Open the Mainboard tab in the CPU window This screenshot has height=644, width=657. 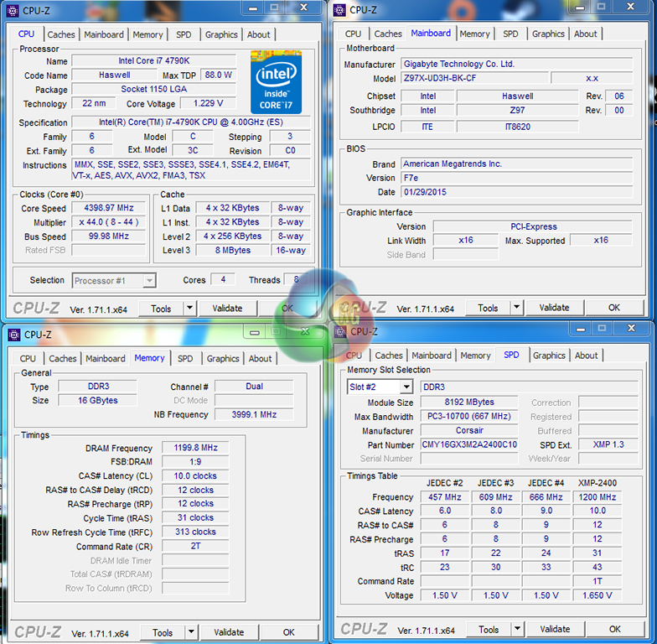pos(104,35)
